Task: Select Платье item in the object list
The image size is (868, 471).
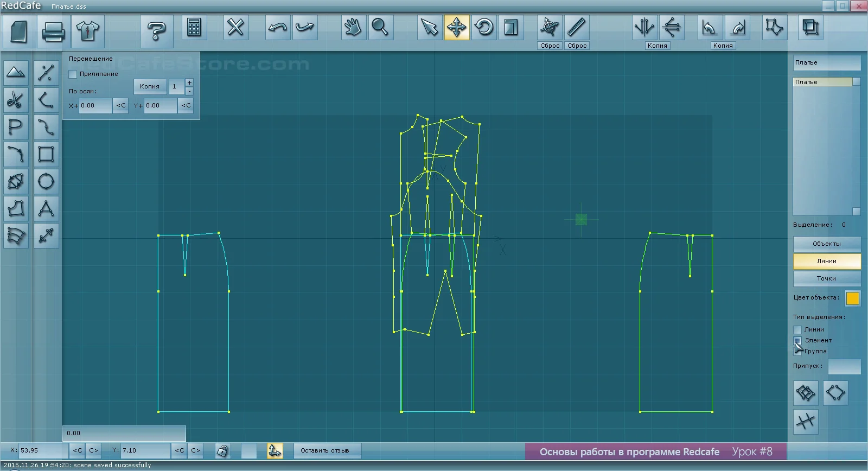Action: pyautogui.click(x=823, y=82)
